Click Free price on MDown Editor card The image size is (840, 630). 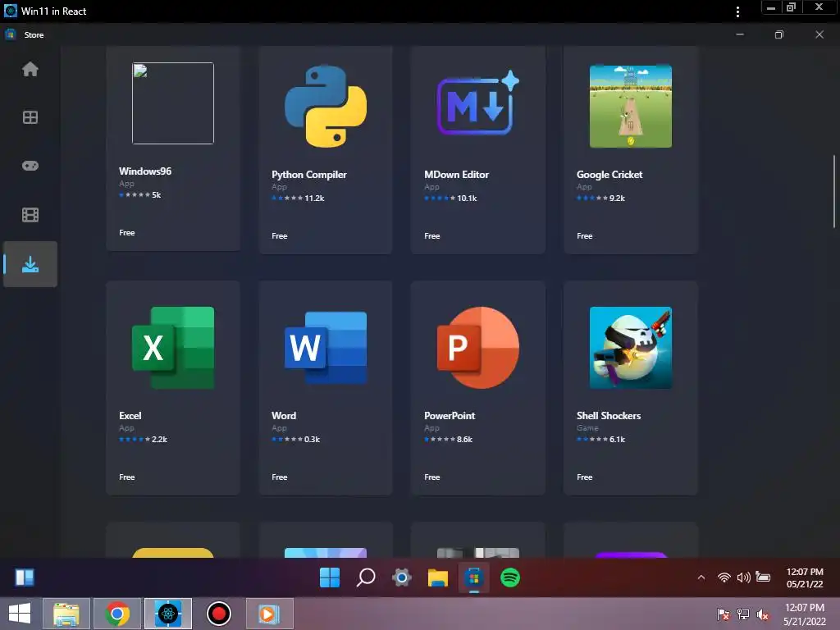(x=432, y=235)
